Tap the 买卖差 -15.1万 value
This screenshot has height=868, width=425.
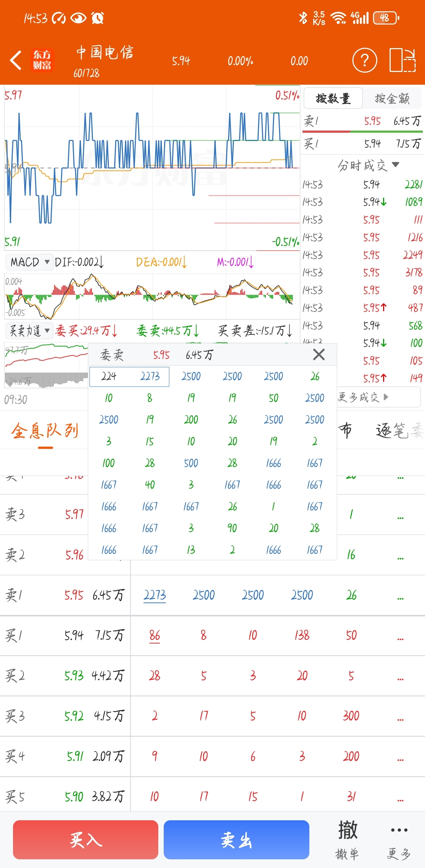click(255, 331)
